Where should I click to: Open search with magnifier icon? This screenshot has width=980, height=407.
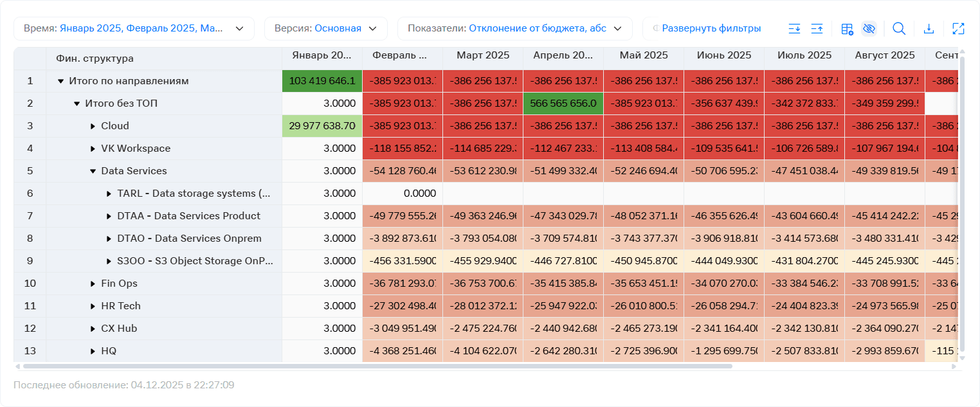click(x=899, y=28)
